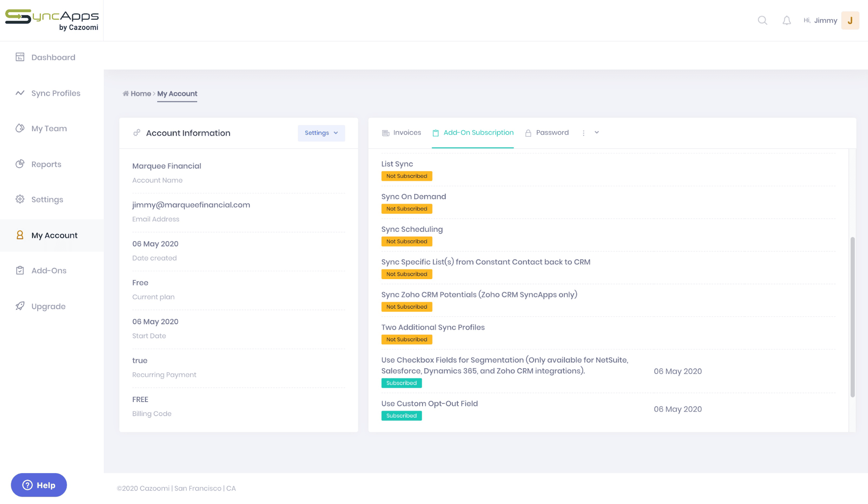This screenshot has height=504, width=868.
Task: Click the Upgrade rocket icon
Action: pos(20,306)
